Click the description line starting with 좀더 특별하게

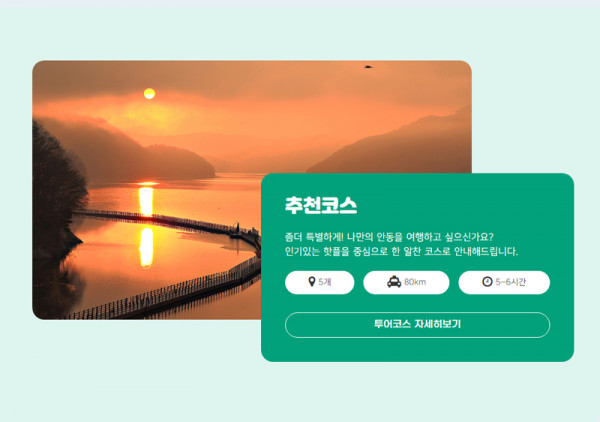click(389, 237)
